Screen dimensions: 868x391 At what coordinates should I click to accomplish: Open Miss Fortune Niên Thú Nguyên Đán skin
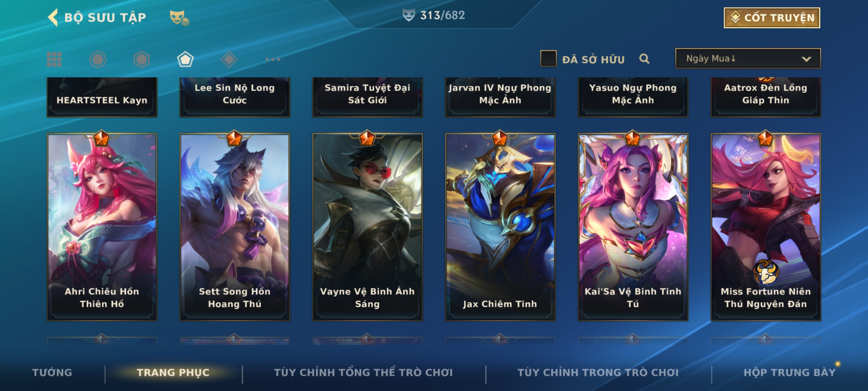[766, 227]
